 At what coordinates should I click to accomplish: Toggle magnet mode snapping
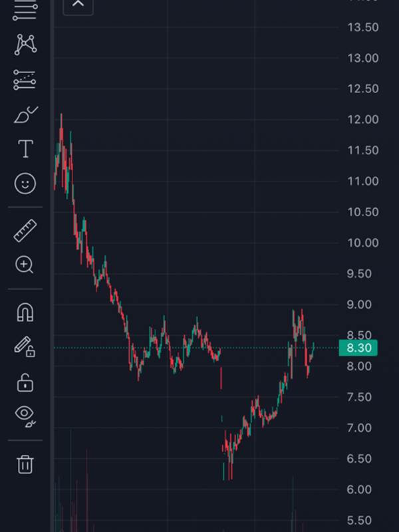tap(25, 312)
